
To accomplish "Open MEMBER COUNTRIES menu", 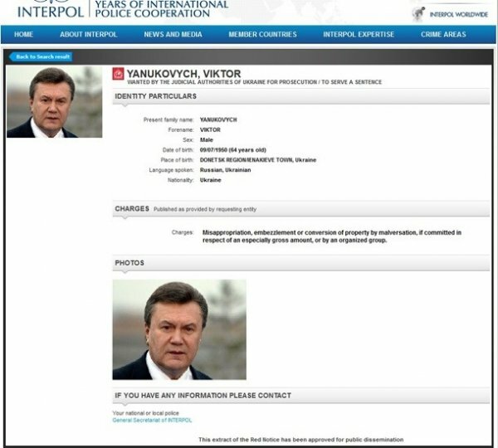I will [x=262, y=34].
